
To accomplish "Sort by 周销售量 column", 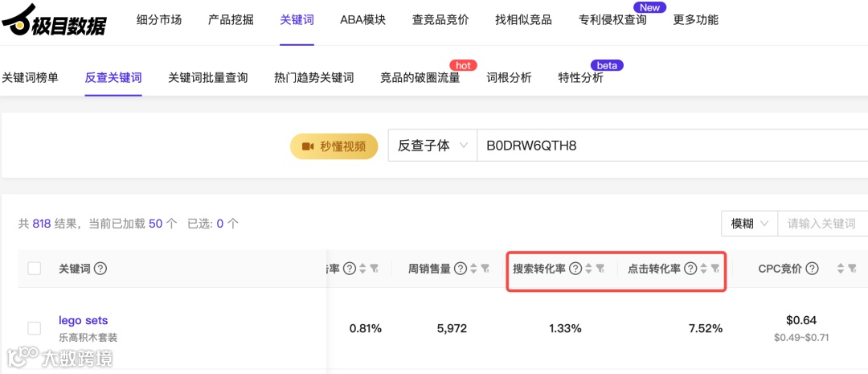I will [473, 269].
